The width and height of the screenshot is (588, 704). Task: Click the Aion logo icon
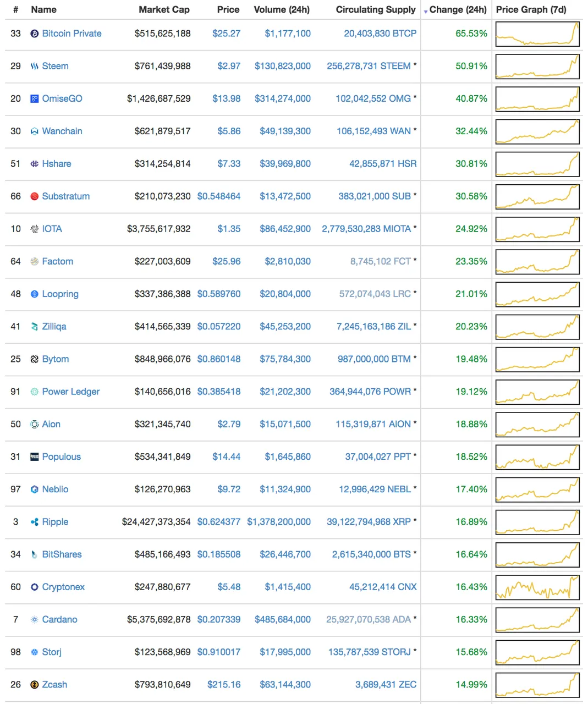[x=35, y=424]
